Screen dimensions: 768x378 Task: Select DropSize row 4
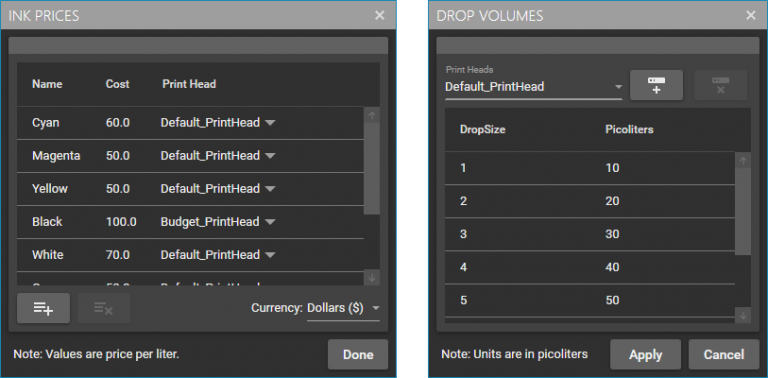coord(590,267)
